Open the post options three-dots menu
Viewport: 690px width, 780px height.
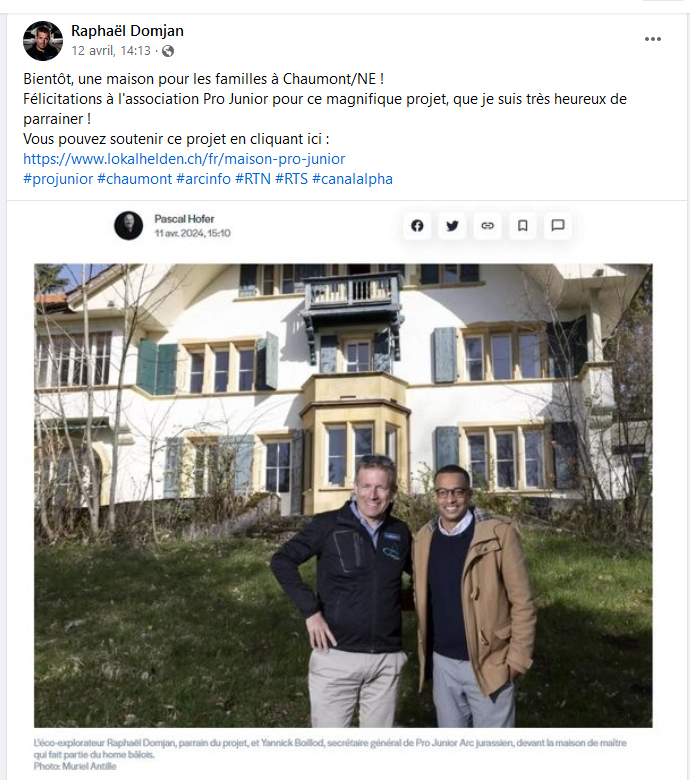(x=653, y=39)
